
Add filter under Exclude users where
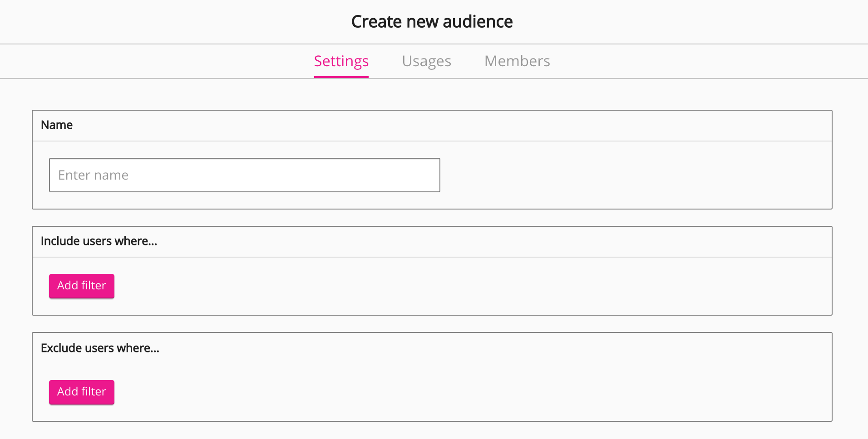(82, 392)
